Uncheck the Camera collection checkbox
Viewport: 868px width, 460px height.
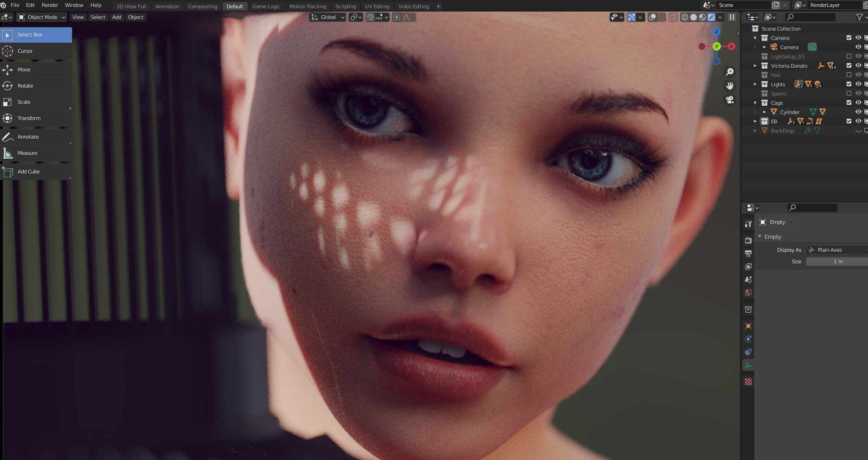pos(849,38)
